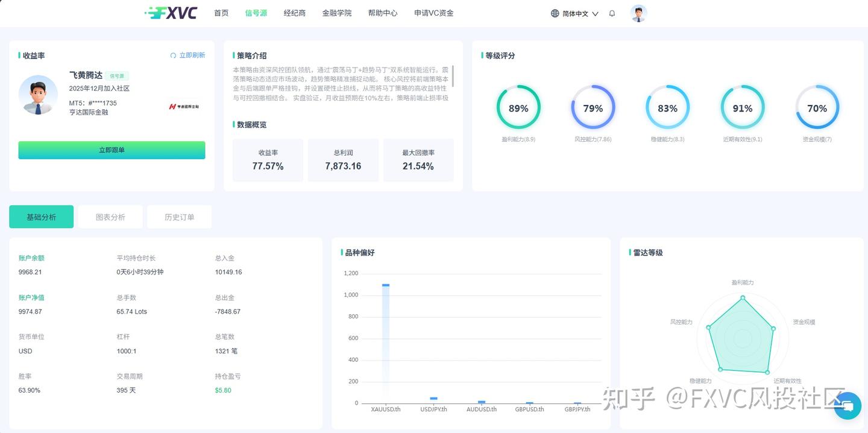Click the 79% 风控能力 progress ring
This screenshot has height=433, width=868.
593,108
